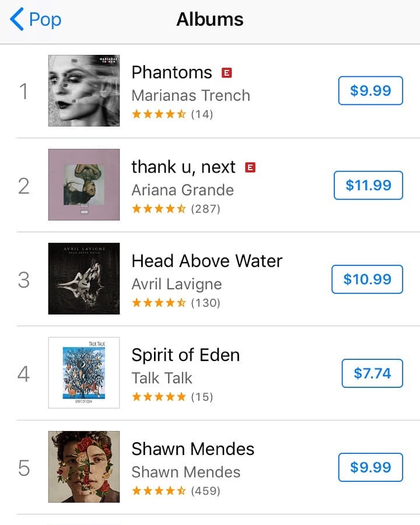Screen dimensions: 420x525
Task: Open the Phantoms album cover
Action: [x=84, y=90]
